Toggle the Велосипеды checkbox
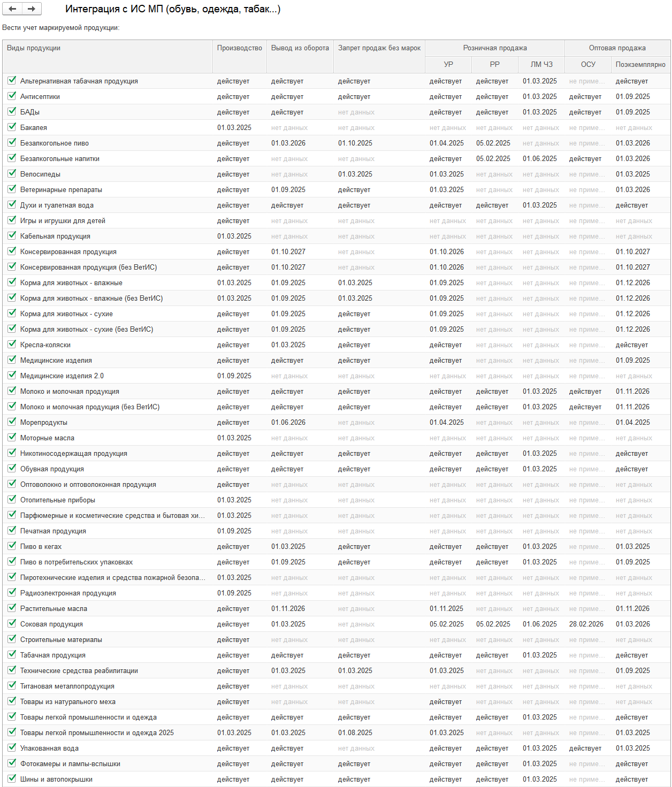Image resolution: width=672 pixels, height=787 pixels. [x=12, y=173]
